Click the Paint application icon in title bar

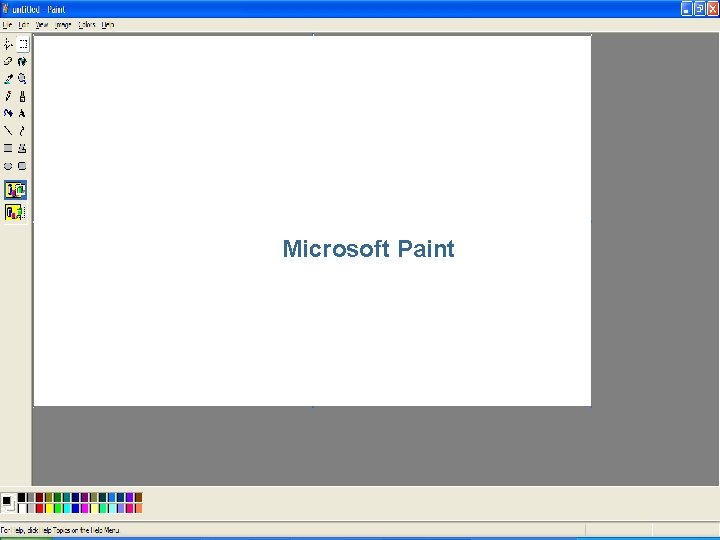(x=5, y=9)
